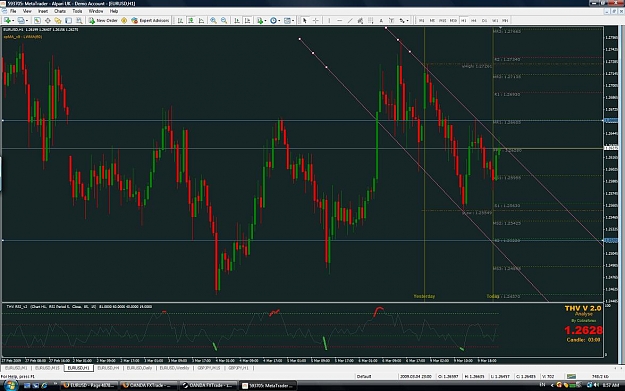The width and height of the screenshot is (625, 391).
Task: Open the File menu
Action: [x=13, y=11]
